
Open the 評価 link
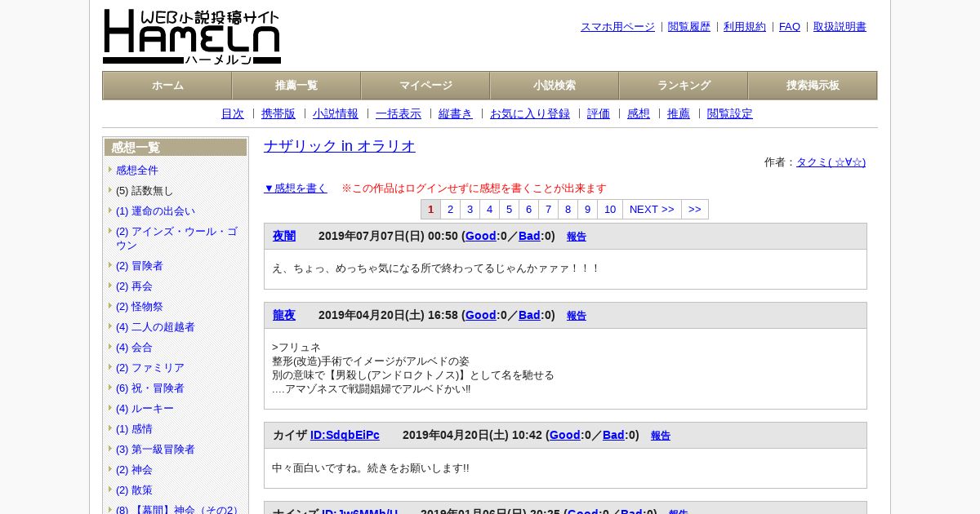(599, 114)
